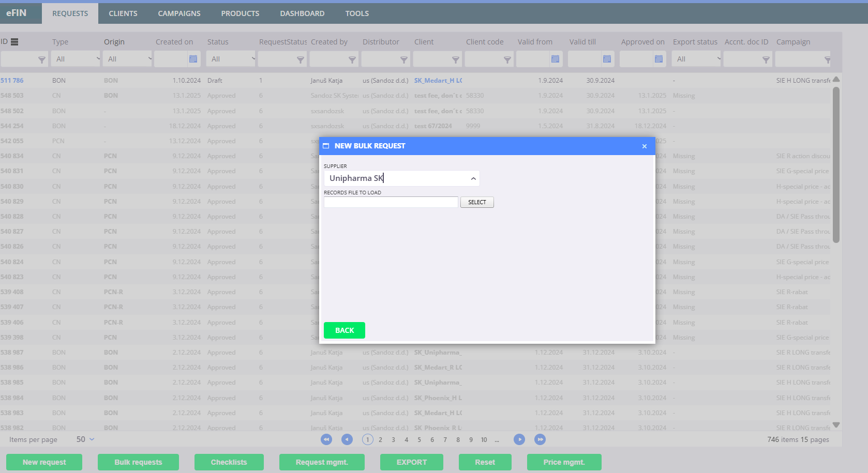Click the Client code filter funnel icon

(507, 59)
